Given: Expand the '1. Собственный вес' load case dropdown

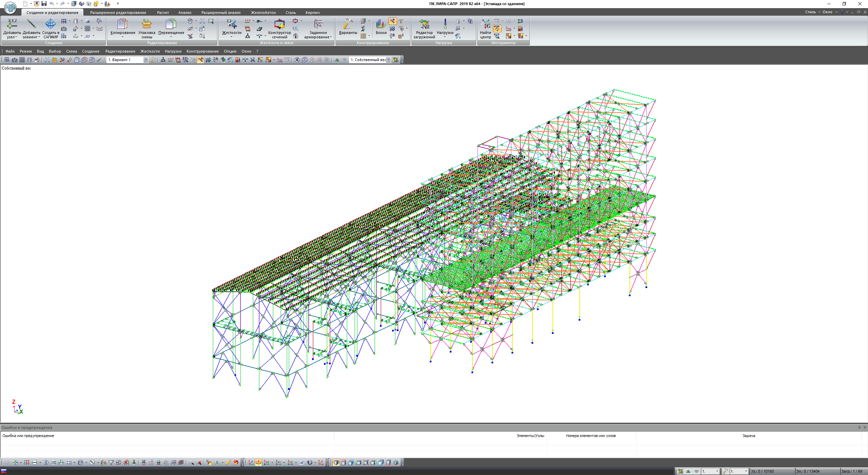Looking at the screenshot, I should [388, 60].
